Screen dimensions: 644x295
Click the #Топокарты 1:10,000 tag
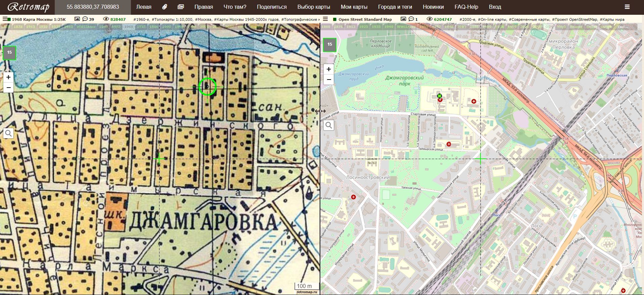172,19
